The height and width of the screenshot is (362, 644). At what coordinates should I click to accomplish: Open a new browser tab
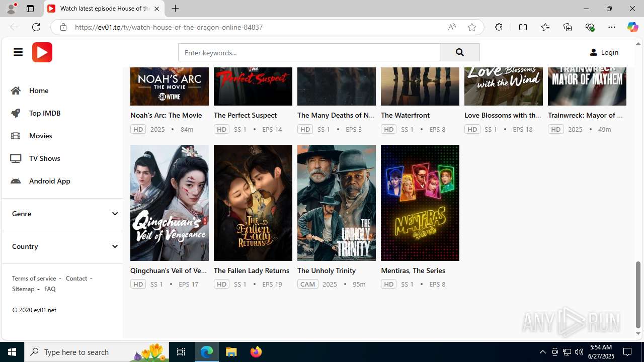(175, 9)
